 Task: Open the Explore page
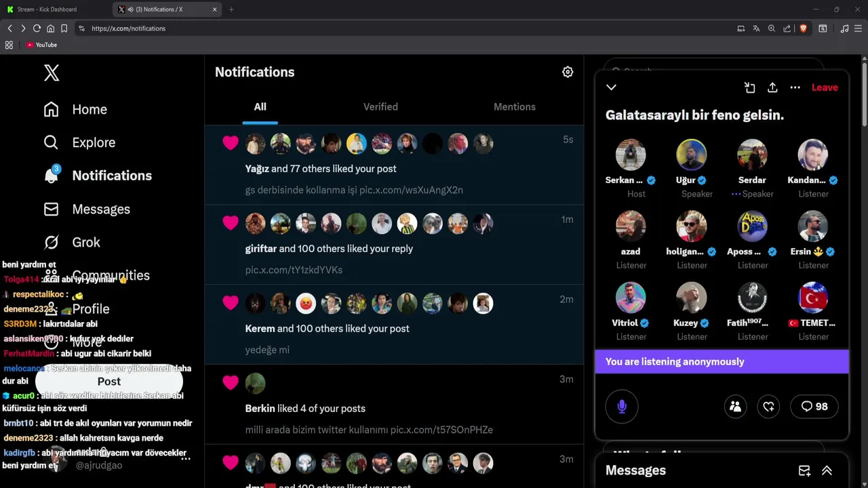click(x=79, y=142)
